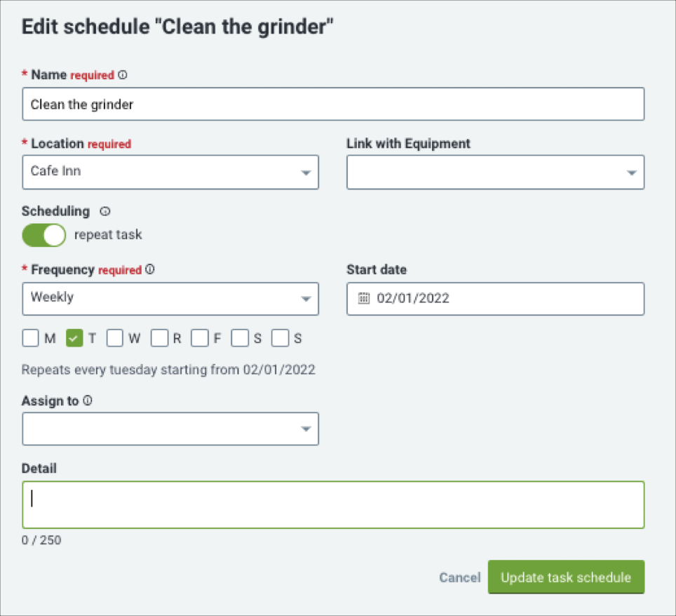676x616 pixels.
Task: Open the Frequency dropdown set to Weekly
Action: tap(170, 299)
